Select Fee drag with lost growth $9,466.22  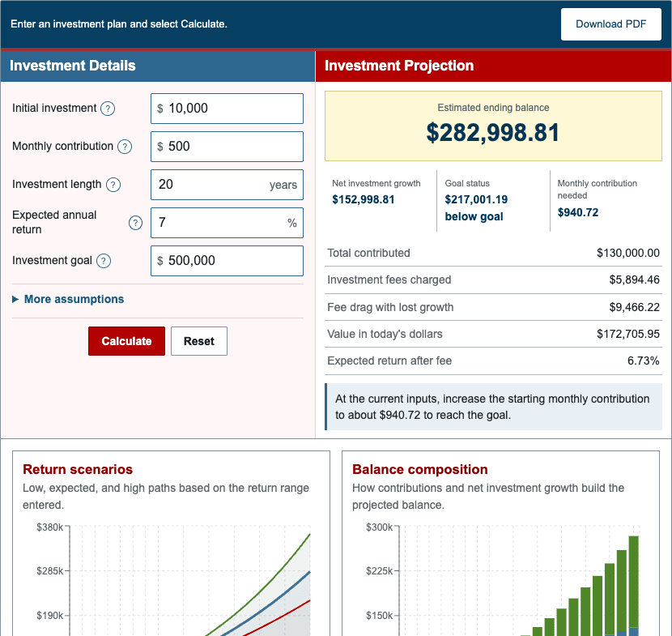[634, 307]
